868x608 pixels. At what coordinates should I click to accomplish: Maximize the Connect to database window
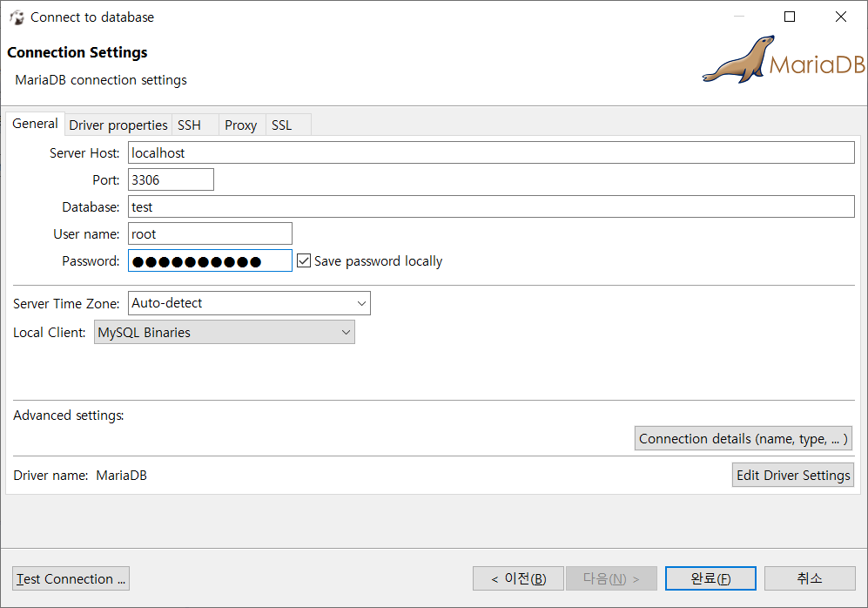tap(790, 17)
